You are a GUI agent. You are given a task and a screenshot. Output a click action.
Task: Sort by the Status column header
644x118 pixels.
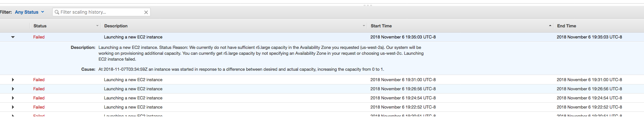tap(40, 26)
